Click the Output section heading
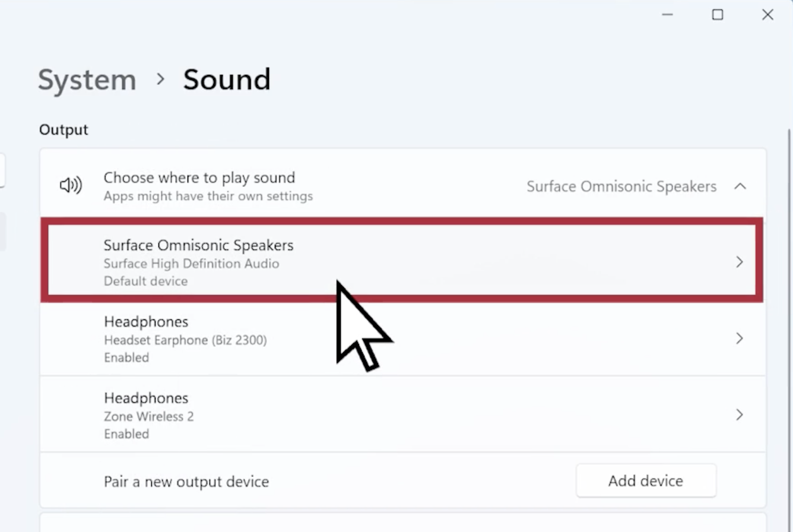Screen dimensions: 793x532 64,129
